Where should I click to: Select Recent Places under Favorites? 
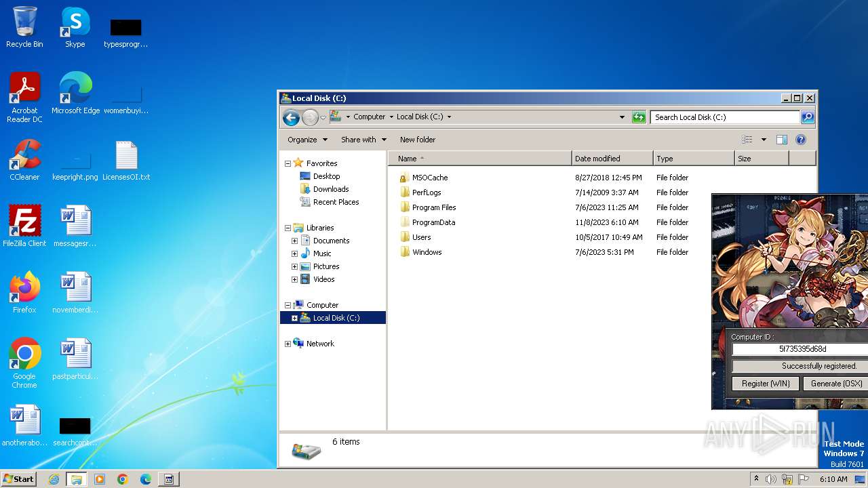coord(336,202)
